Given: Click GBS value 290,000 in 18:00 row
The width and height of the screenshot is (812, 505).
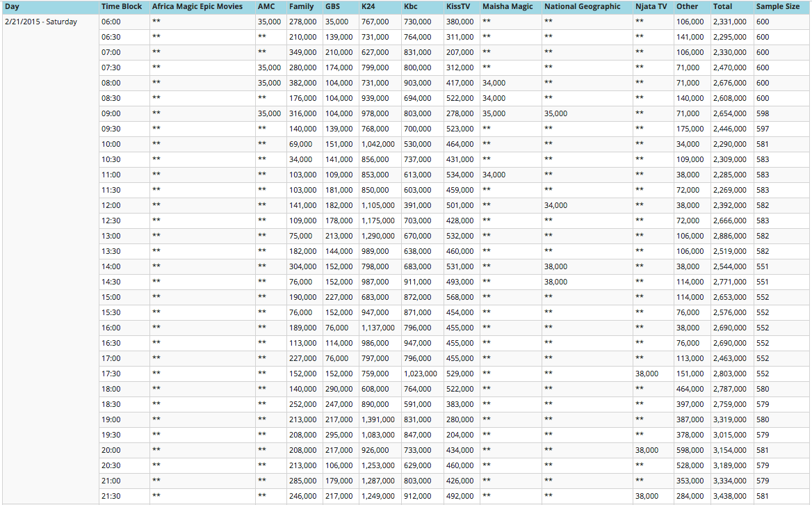Looking at the screenshot, I should [x=339, y=389].
